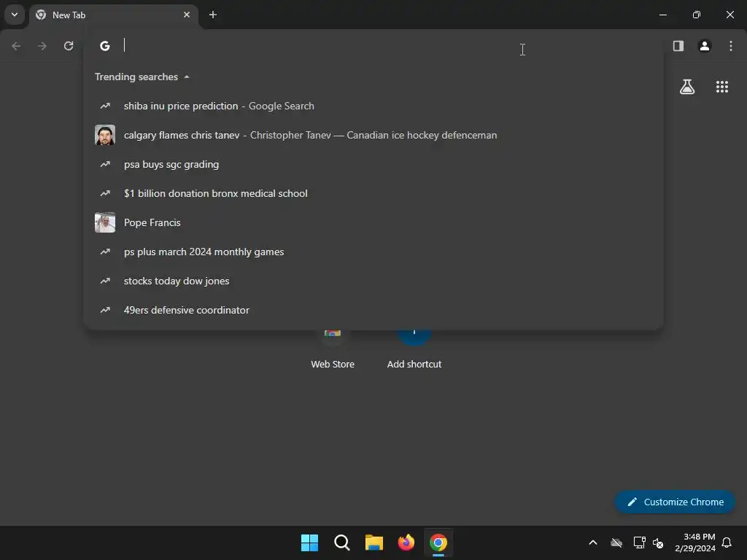Click the Customize Chrome button

675,502
